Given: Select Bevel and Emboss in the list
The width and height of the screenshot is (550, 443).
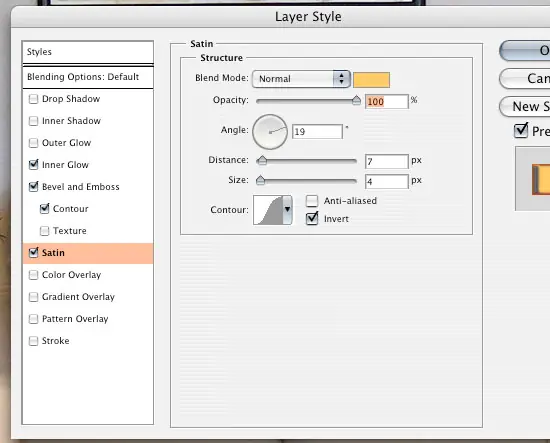Looking at the screenshot, I should [80, 187].
